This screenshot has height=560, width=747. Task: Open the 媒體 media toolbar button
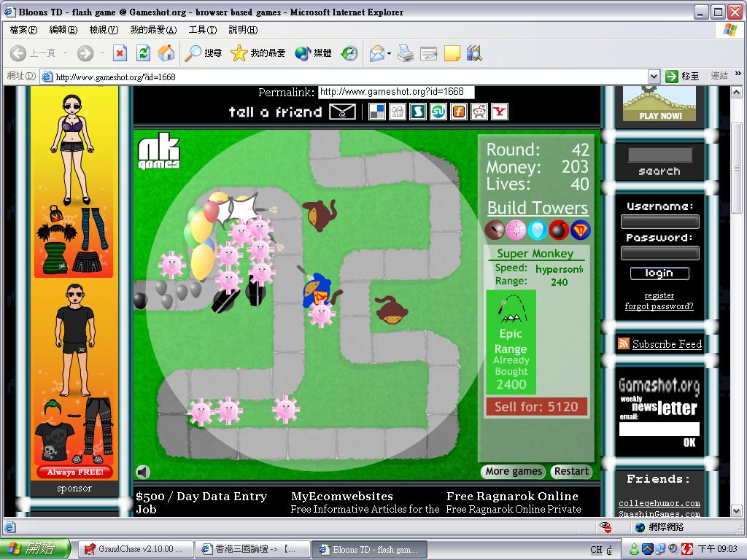[313, 52]
